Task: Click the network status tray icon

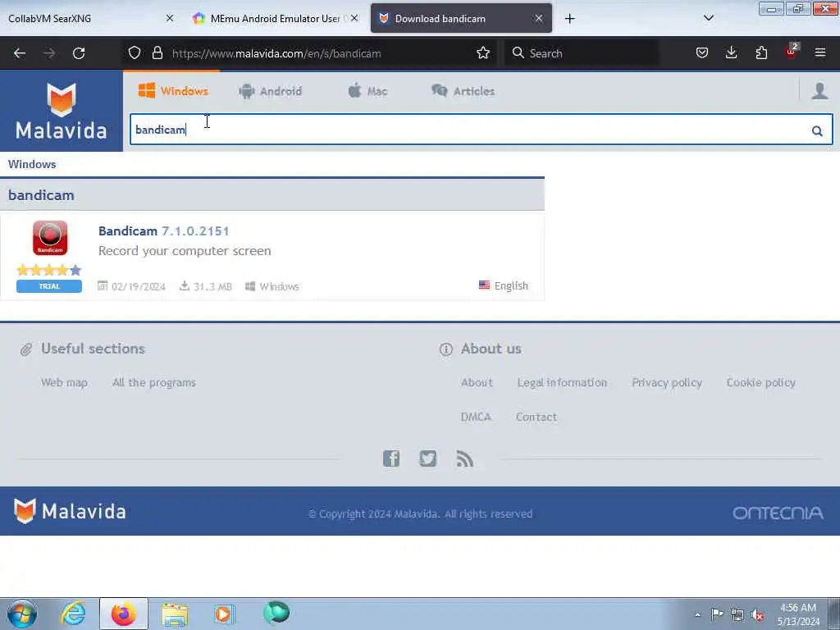Action: click(737, 615)
